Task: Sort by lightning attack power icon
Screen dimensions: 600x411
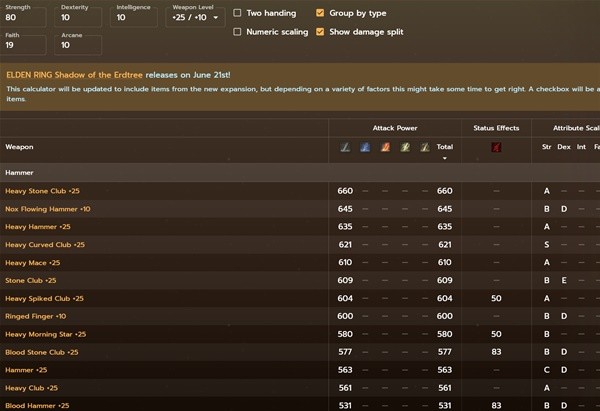Action: [x=405, y=147]
